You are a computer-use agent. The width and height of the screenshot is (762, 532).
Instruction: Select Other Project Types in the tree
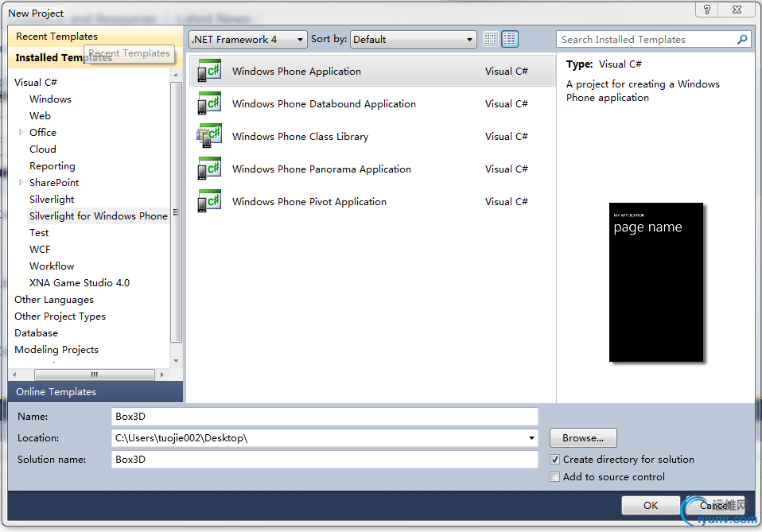(x=60, y=316)
